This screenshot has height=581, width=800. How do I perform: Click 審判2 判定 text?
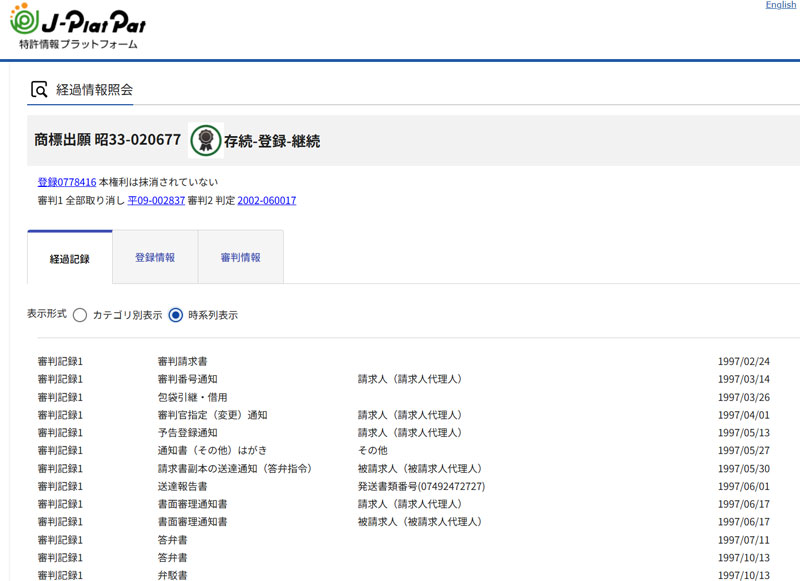(211, 200)
